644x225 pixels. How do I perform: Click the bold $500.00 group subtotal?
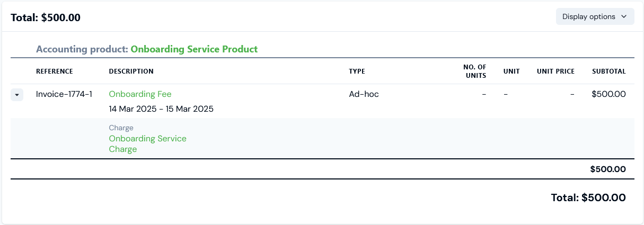pos(608,169)
